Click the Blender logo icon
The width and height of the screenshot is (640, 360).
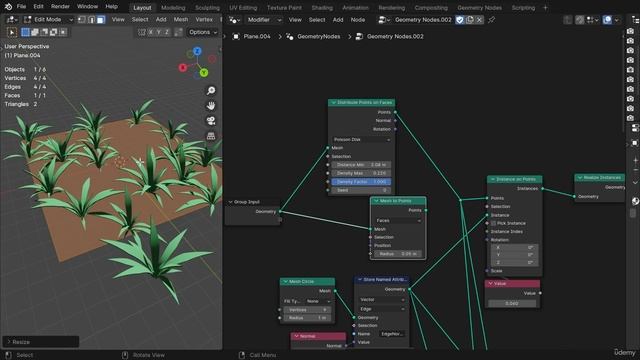pyautogui.click(x=8, y=7)
